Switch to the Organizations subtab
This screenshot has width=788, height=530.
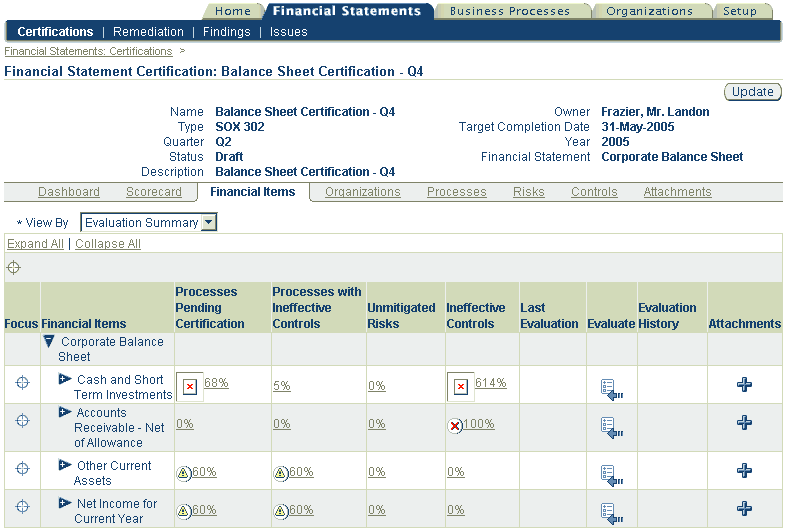point(363,192)
